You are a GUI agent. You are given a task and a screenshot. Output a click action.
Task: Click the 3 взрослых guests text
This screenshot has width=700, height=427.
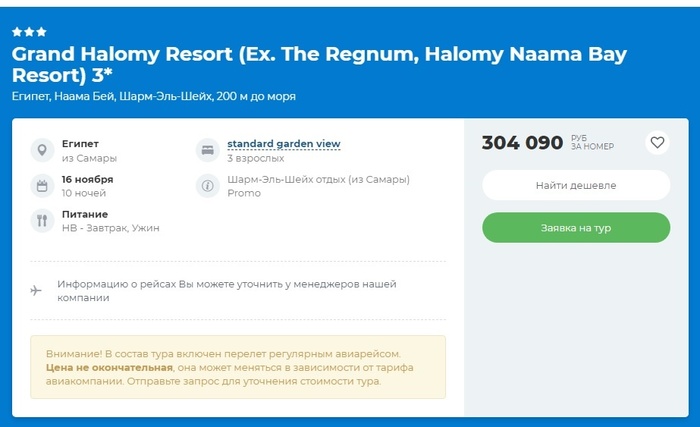(256, 158)
